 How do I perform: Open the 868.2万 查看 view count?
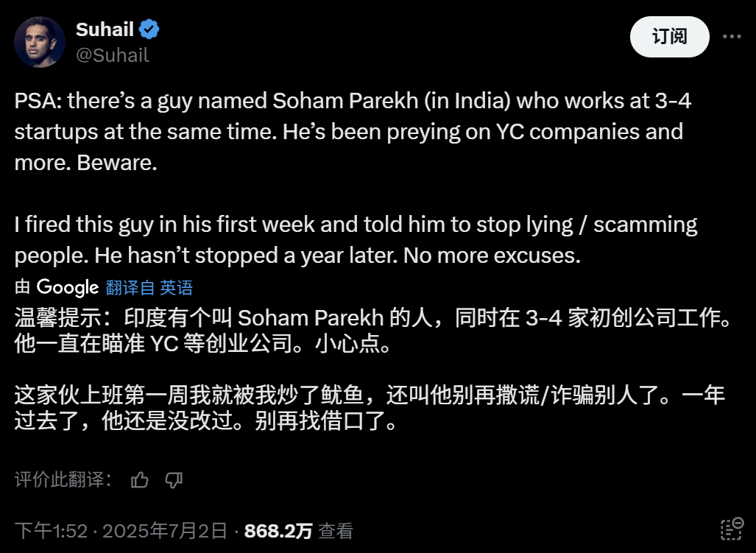298,530
